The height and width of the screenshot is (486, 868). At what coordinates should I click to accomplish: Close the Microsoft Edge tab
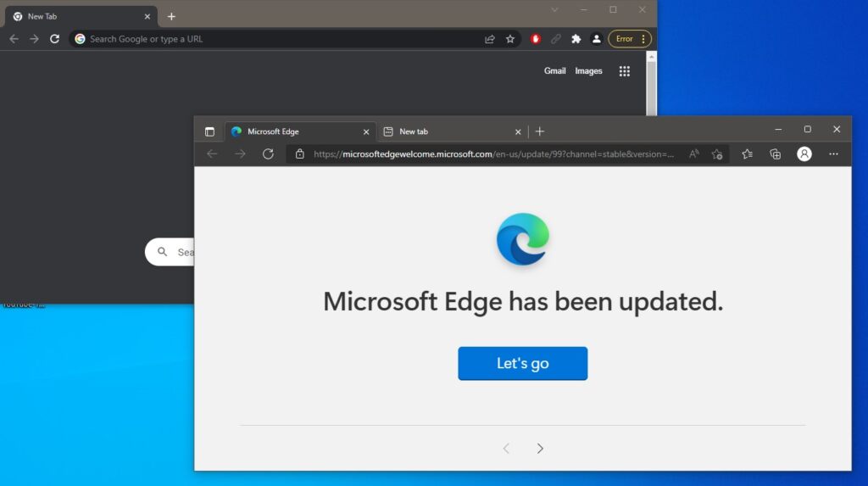click(x=366, y=132)
